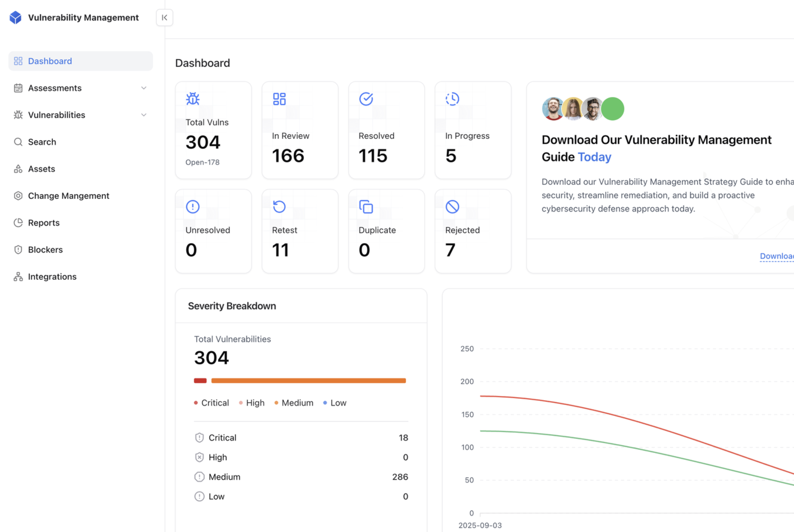Go to Reports
The height and width of the screenshot is (532, 794).
coord(81,223)
